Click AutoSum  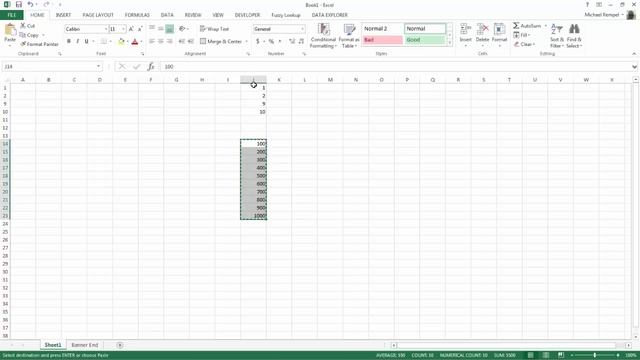527,26
